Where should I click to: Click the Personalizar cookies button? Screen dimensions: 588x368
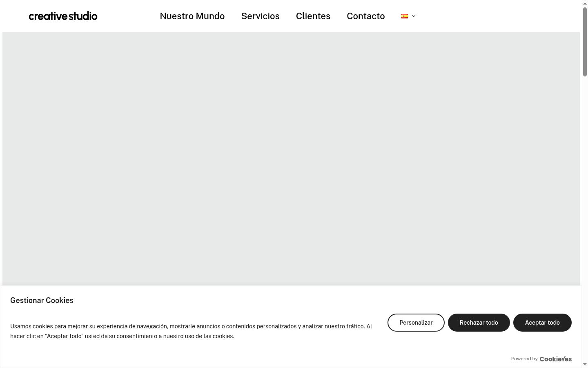coord(416,323)
